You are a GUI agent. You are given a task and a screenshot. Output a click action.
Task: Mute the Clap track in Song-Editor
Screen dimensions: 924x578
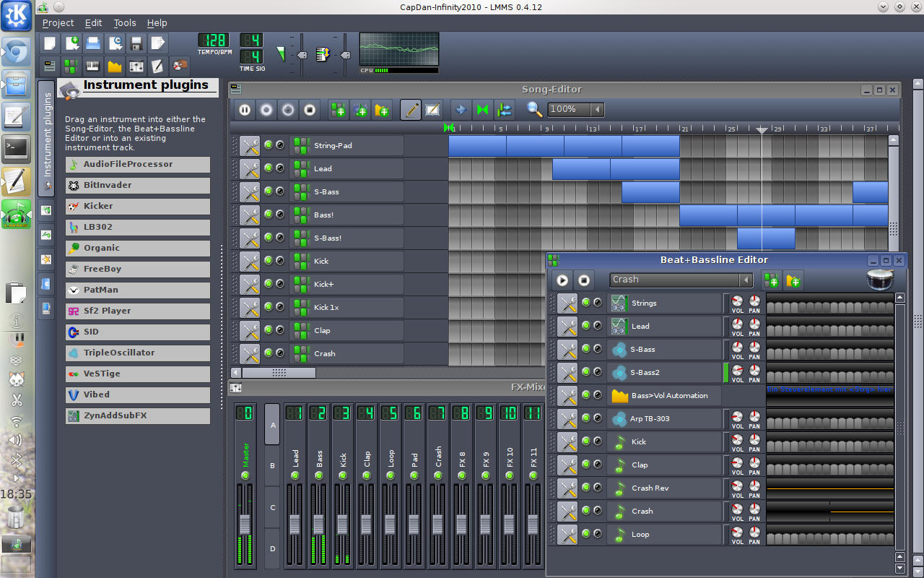[x=269, y=330]
